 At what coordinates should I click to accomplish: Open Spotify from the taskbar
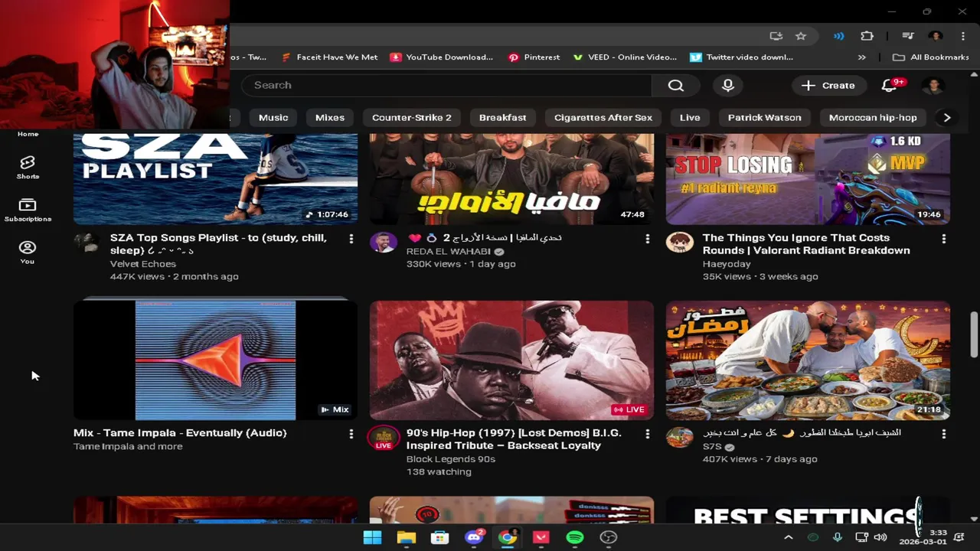pos(575,537)
